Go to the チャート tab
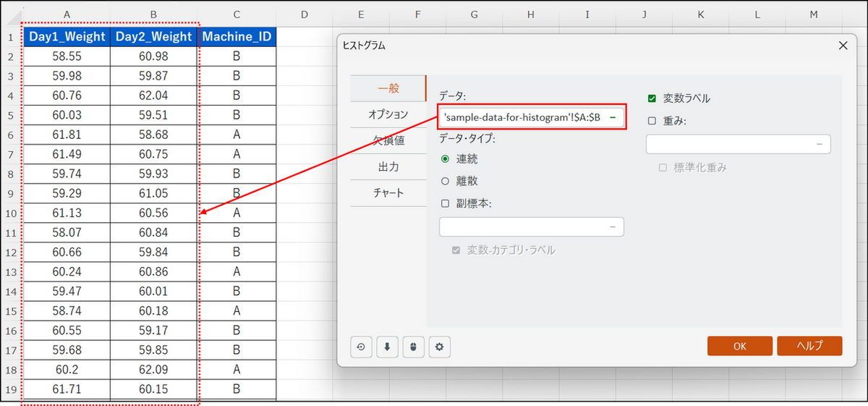 (x=388, y=193)
